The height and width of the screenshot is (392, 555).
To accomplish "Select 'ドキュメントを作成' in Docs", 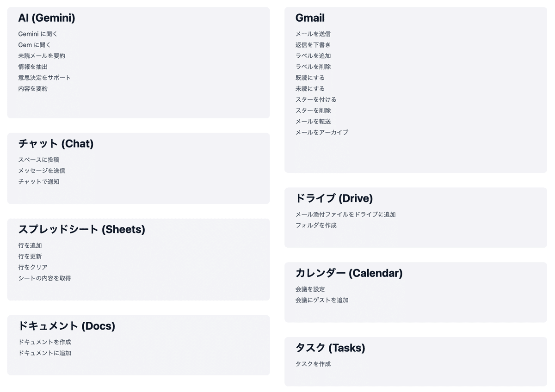I will tap(44, 342).
